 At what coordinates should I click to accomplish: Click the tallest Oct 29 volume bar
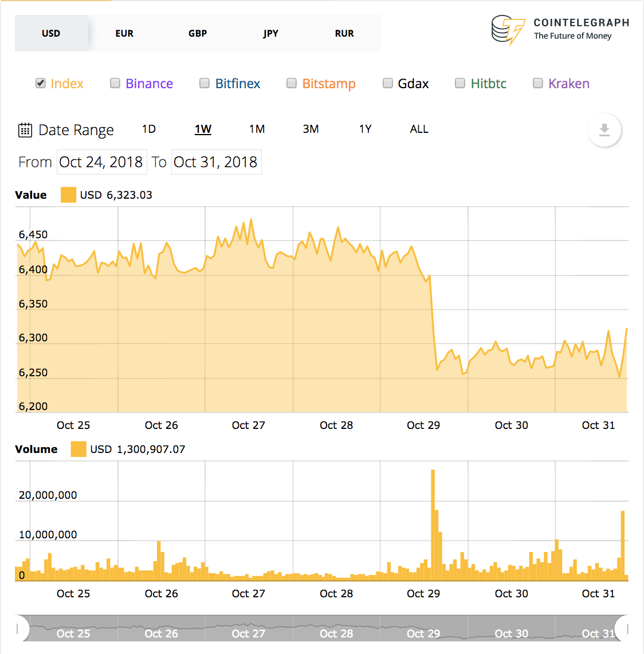tap(433, 525)
